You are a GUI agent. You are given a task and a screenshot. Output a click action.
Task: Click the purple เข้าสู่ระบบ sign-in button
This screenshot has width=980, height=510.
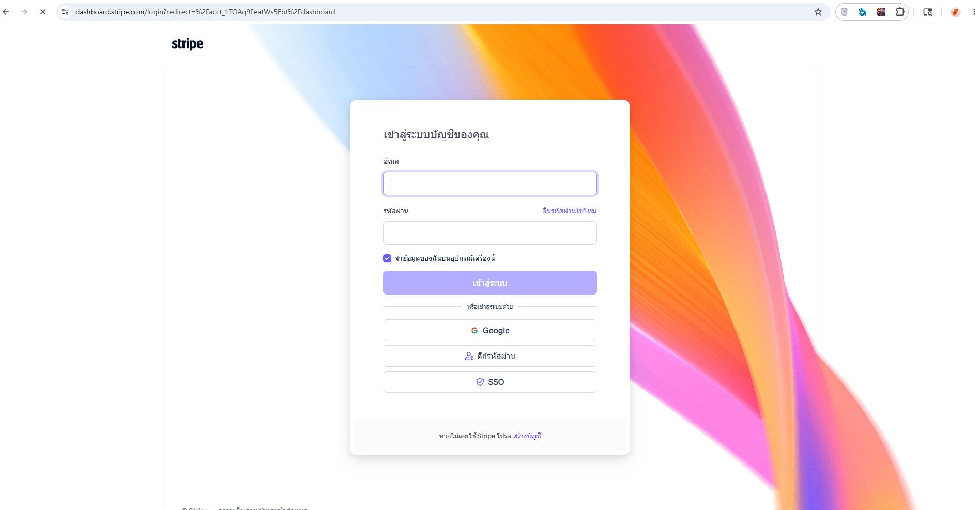point(490,283)
